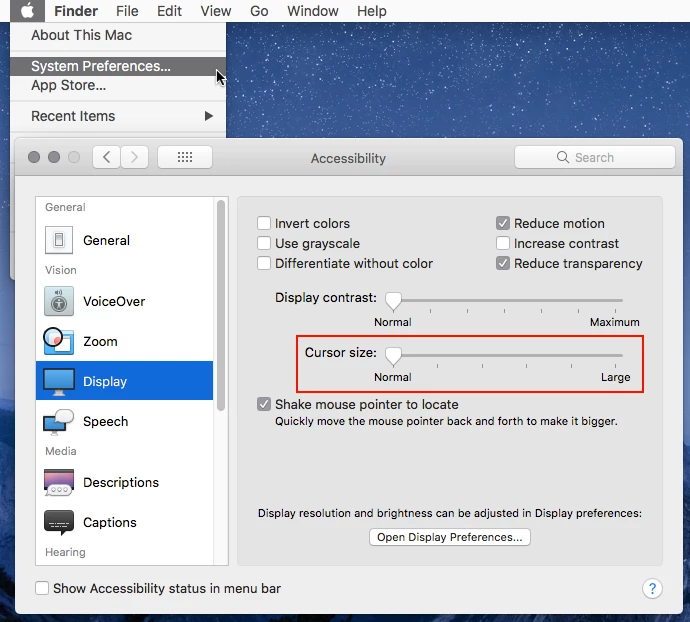Enable Increase contrast checkbox
The image size is (690, 622).
pyautogui.click(x=503, y=243)
